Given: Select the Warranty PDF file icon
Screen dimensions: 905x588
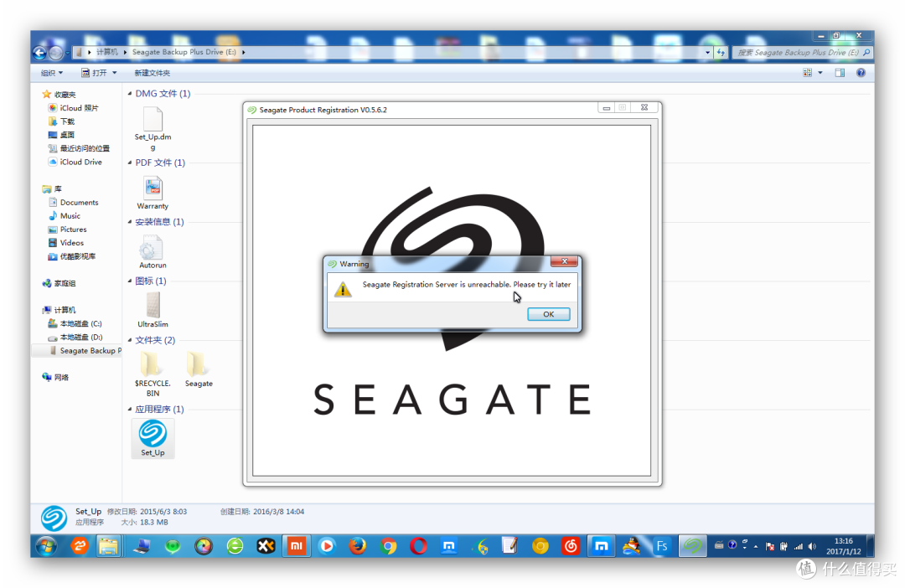Looking at the screenshot, I should (153, 193).
